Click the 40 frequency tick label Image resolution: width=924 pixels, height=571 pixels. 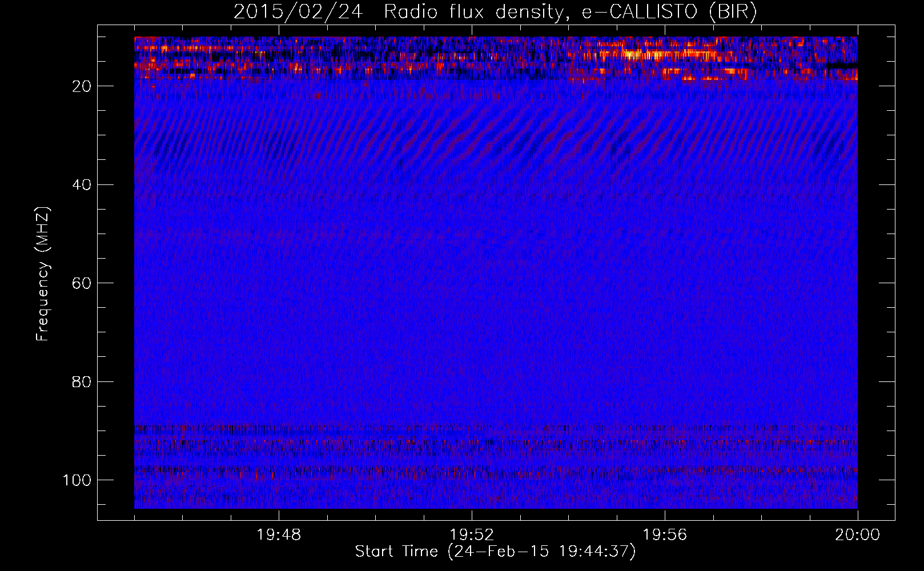(82, 185)
